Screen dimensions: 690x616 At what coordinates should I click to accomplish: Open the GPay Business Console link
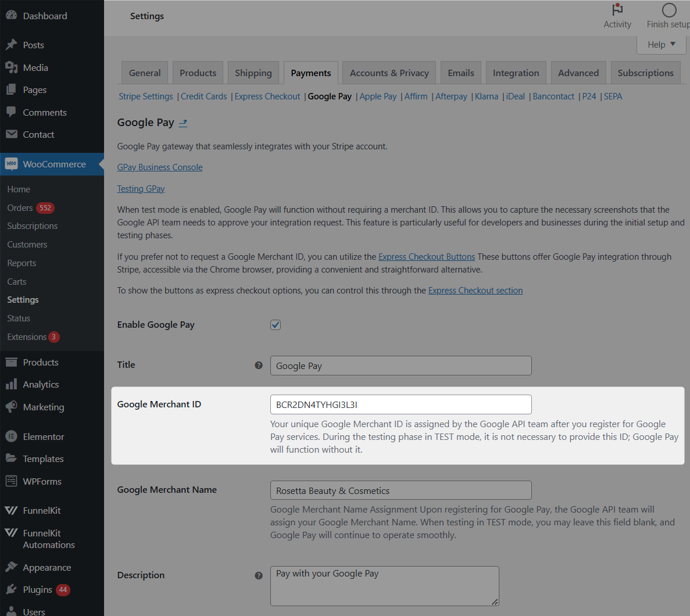pyautogui.click(x=160, y=167)
